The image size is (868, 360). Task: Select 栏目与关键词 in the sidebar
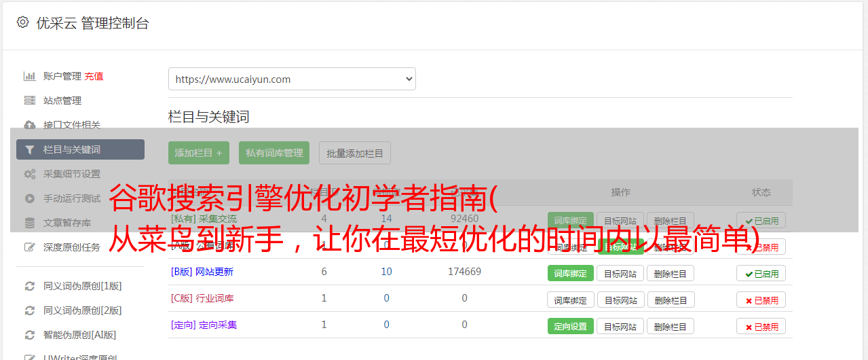click(80, 149)
